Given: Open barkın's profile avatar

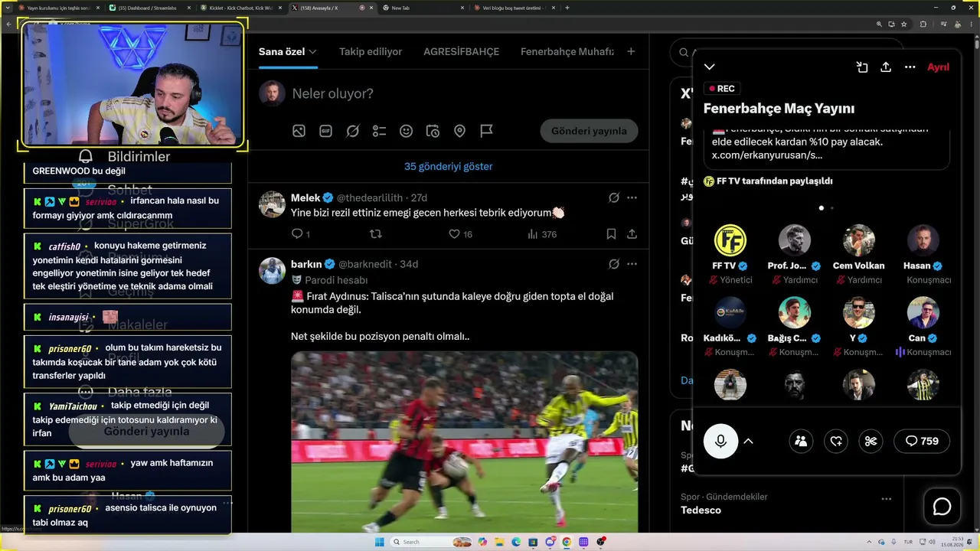Looking at the screenshot, I should (x=272, y=270).
